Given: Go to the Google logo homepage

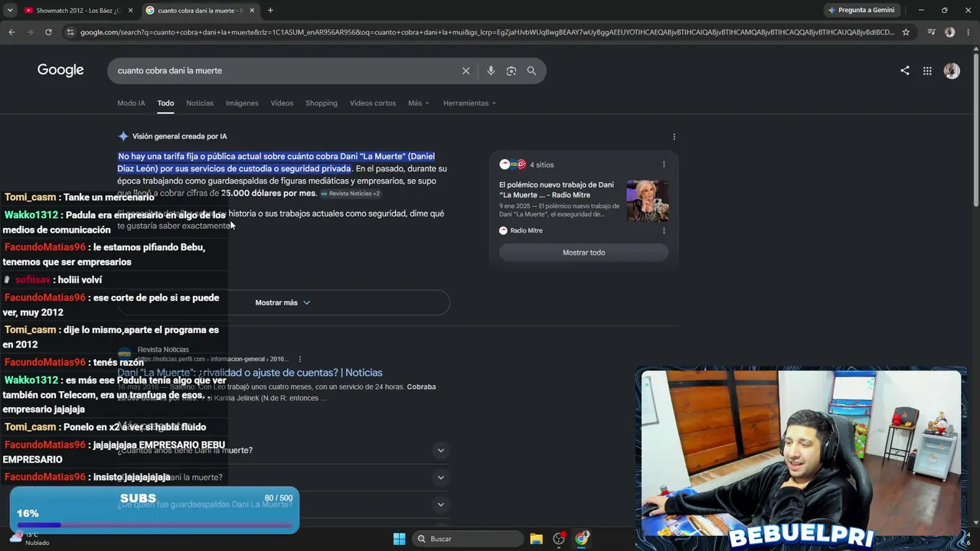Looking at the screenshot, I should (x=60, y=70).
